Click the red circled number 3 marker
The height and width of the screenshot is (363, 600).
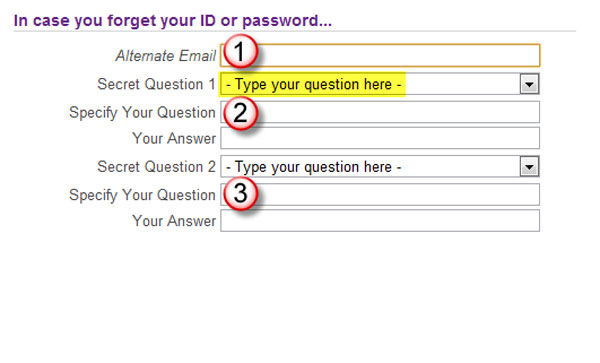(x=240, y=193)
